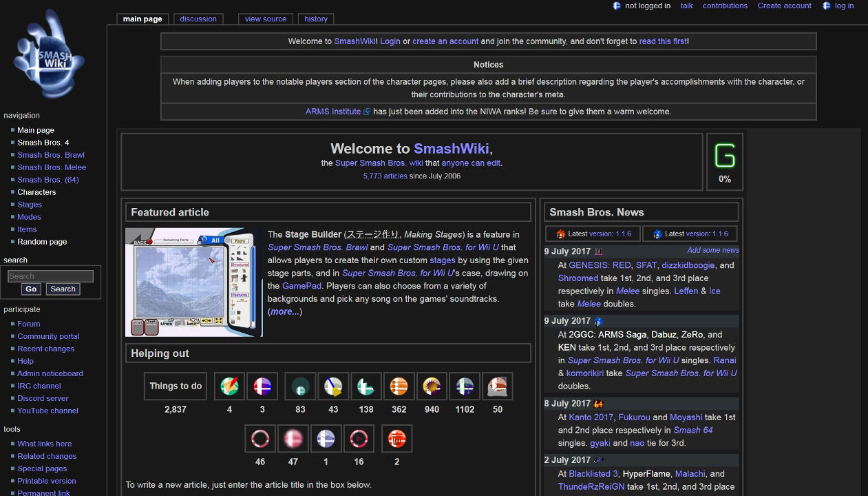The width and height of the screenshot is (868, 496).
Task: Open the orange list icon with count 362
Action: pyautogui.click(x=399, y=386)
